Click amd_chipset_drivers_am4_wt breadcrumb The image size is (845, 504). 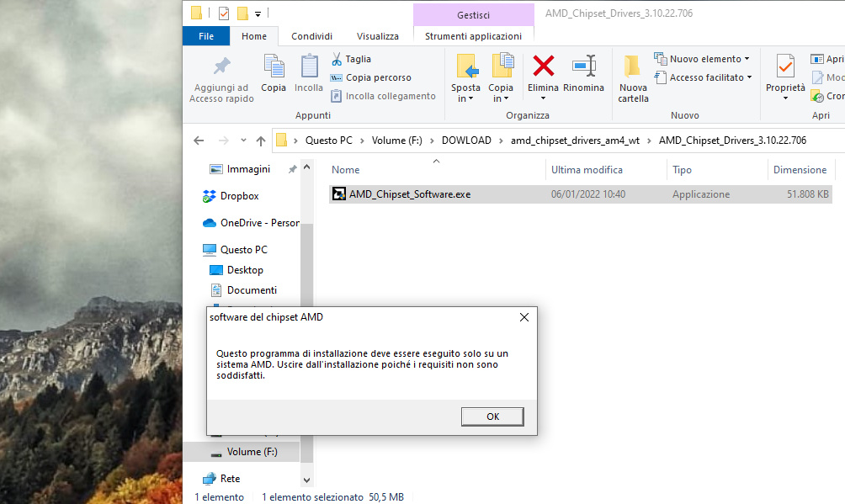pyautogui.click(x=575, y=141)
